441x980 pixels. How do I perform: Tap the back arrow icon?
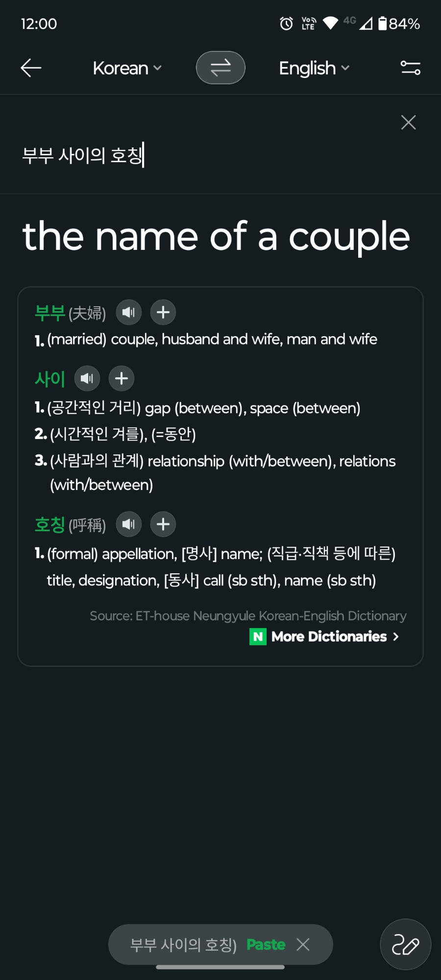[x=31, y=68]
